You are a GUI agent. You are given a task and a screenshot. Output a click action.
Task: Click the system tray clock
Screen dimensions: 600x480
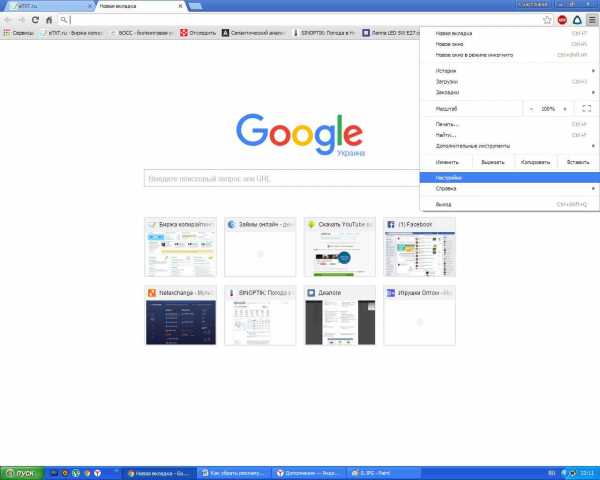pos(587,473)
